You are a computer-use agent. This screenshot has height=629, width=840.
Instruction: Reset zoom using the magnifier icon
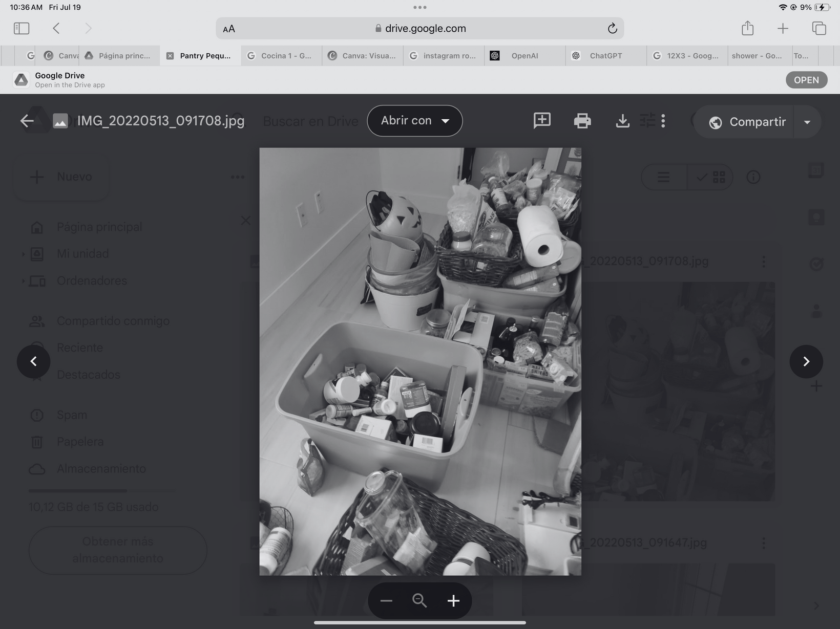pos(419,600)
